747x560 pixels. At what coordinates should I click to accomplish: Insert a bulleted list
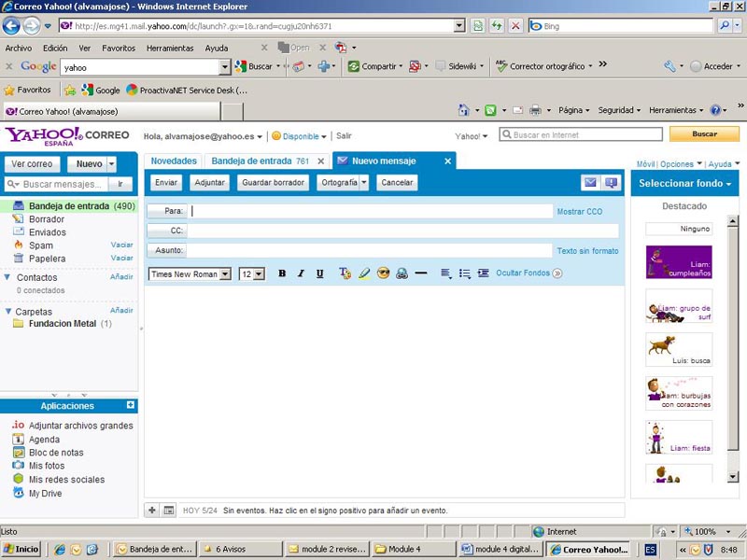(464, 273)
